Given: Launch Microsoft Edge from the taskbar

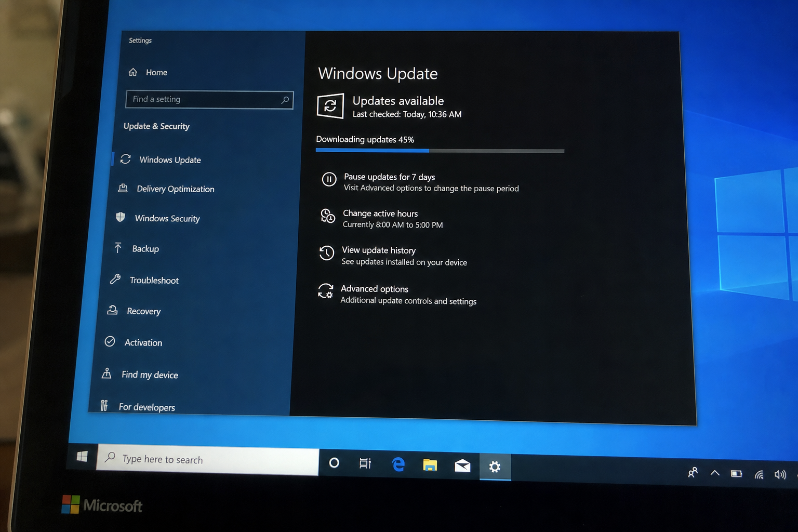Looking at the screenshot, I should coord(398,464).
